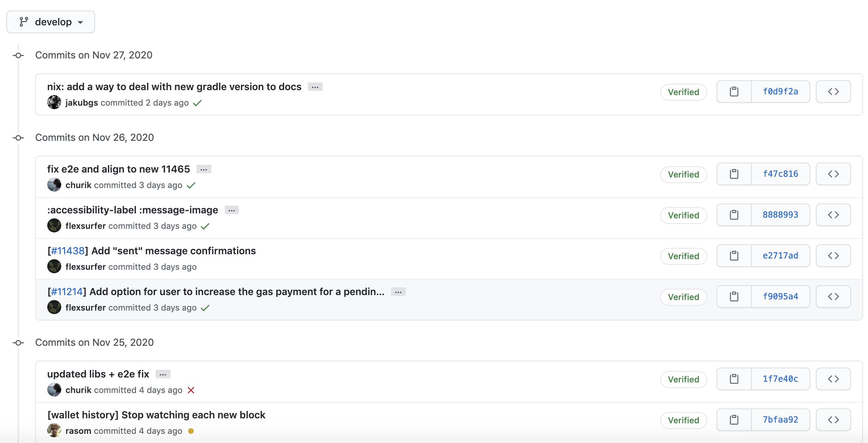Viewport: 868px width, 443px height.
Task: Open '[wallet history] Stop watching each new block' commit
Action: (x=156, y=415)
